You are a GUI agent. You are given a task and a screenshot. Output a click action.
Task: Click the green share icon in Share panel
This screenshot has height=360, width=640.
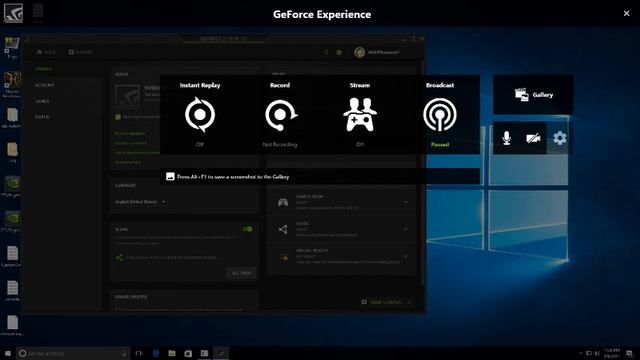click(119, 258)
